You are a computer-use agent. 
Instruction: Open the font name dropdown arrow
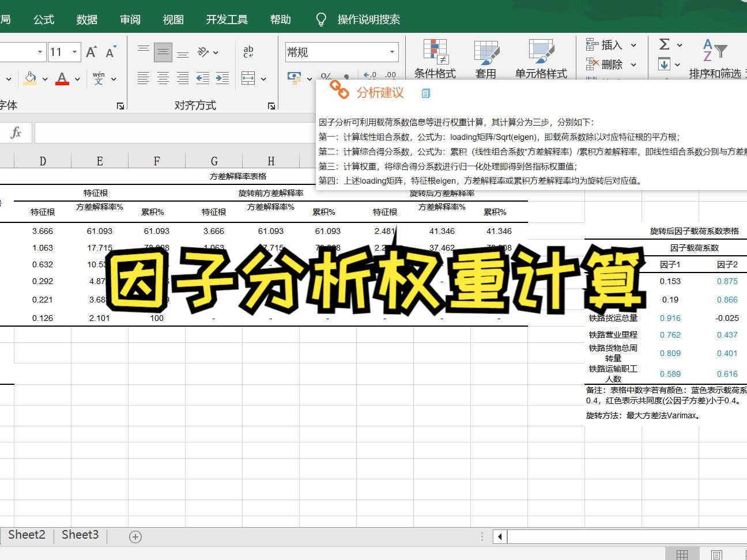coord(40,52)
